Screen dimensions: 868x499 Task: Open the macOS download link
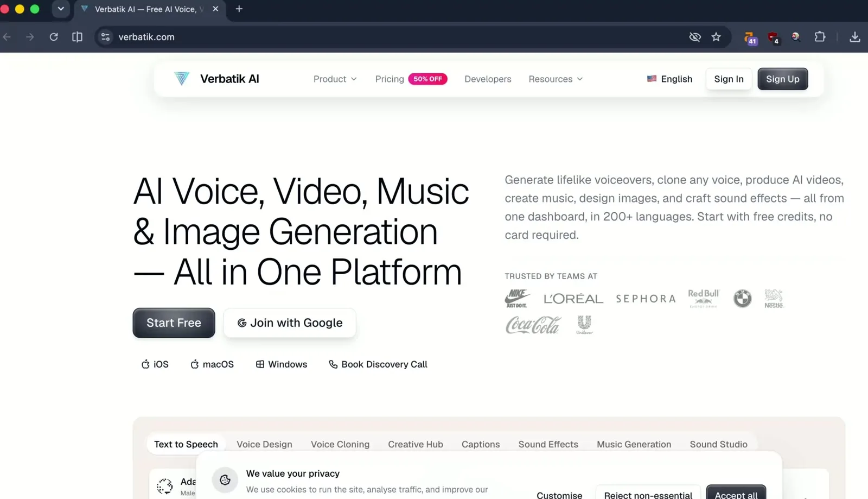212,364
